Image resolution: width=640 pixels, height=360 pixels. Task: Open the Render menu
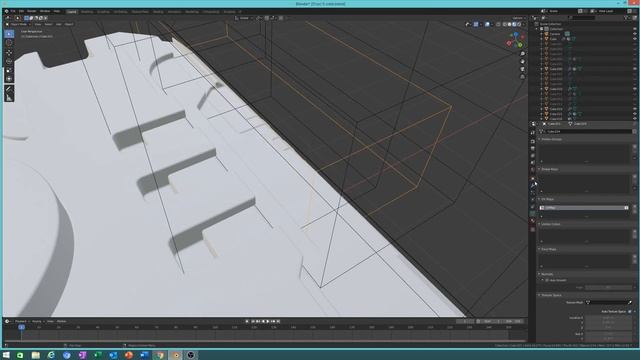[31, 11]
